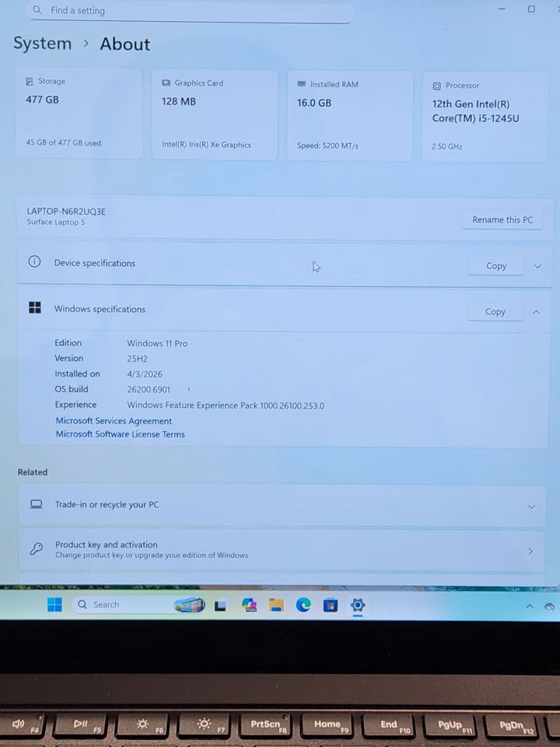Open the Installed RAM 16.0 GB card
This screenshot has width=560, height=747.
[x=350, y=116]
